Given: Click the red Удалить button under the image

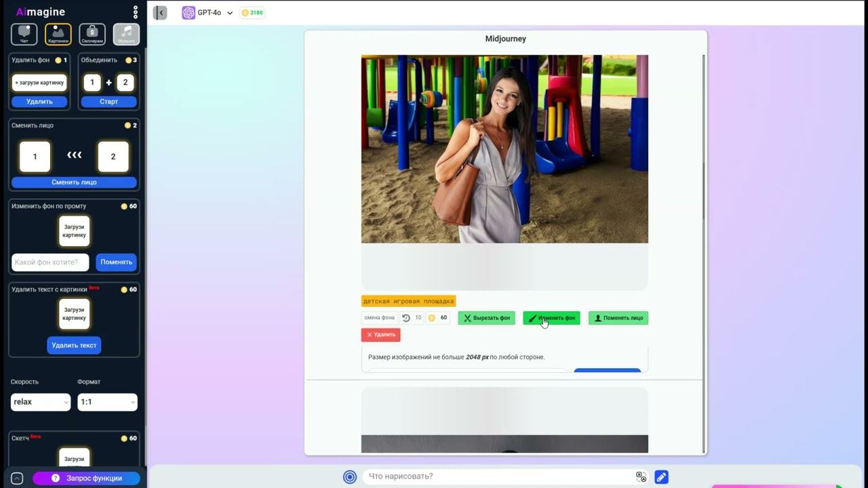Looking at the screenshot, I should [380, 335].
